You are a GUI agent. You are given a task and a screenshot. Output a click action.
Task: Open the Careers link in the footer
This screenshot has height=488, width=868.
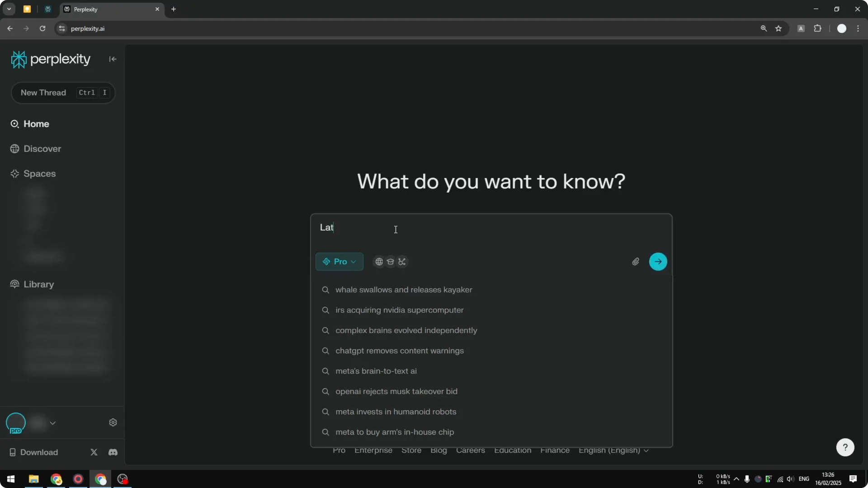pos(470,450)
